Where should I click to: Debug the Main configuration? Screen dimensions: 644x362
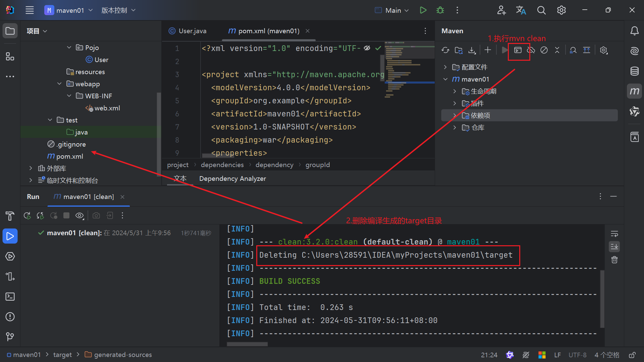point(440,10)
